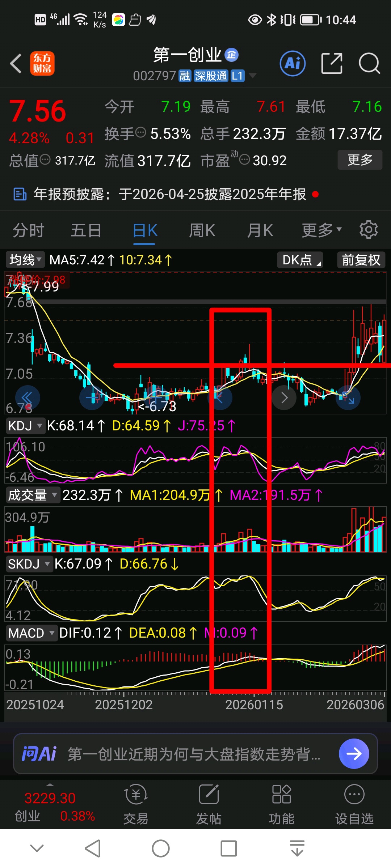This screenshot has width=391, height=868.
Task: Switch to the 月K tab
Action: 260,230
